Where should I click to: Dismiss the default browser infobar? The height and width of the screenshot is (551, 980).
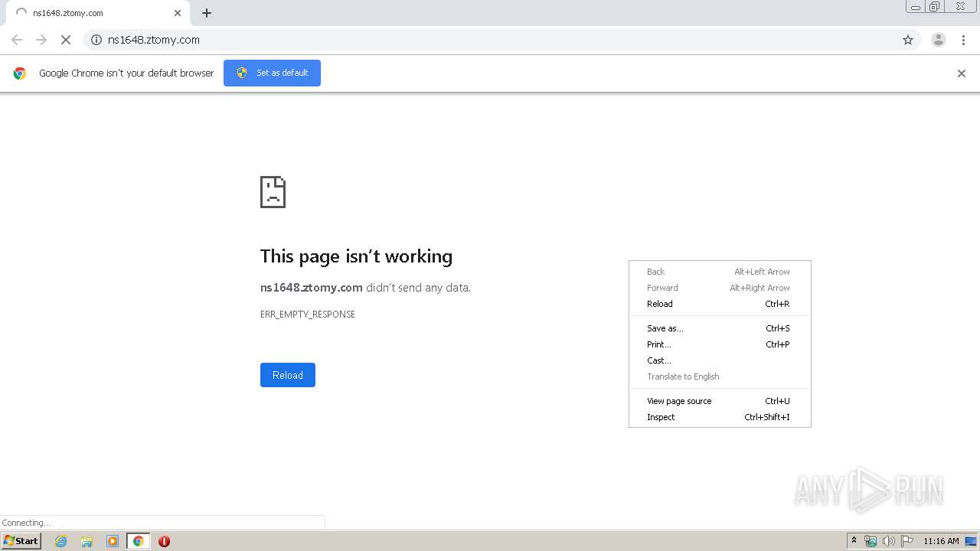(962, 73)
